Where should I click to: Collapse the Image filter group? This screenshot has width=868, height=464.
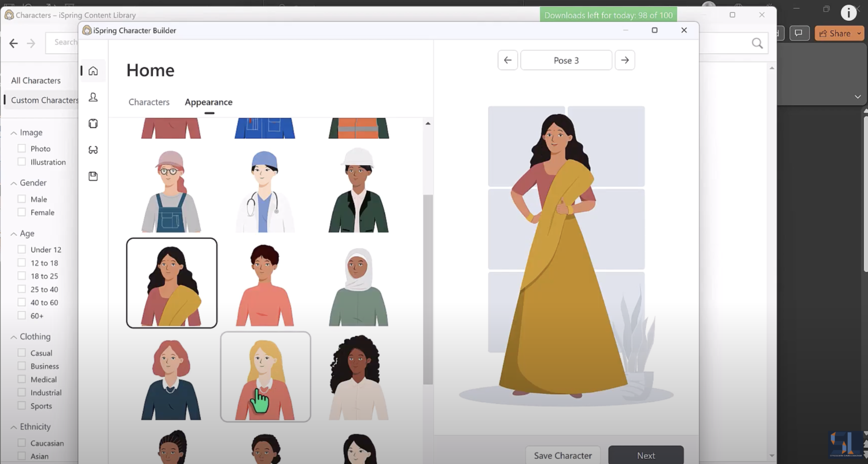tap(13, 133)
